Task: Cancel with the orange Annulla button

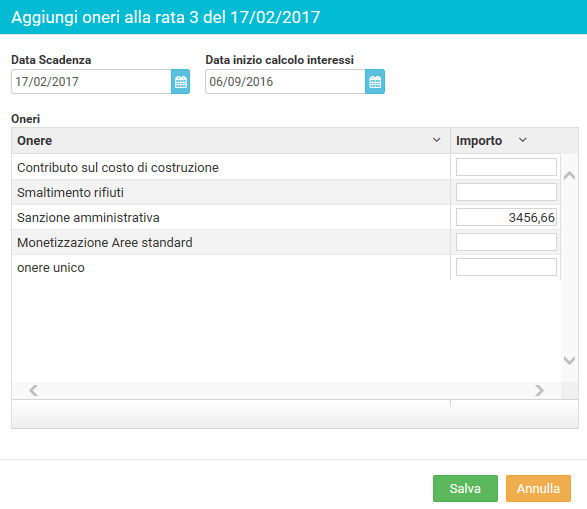Action: 538,488
